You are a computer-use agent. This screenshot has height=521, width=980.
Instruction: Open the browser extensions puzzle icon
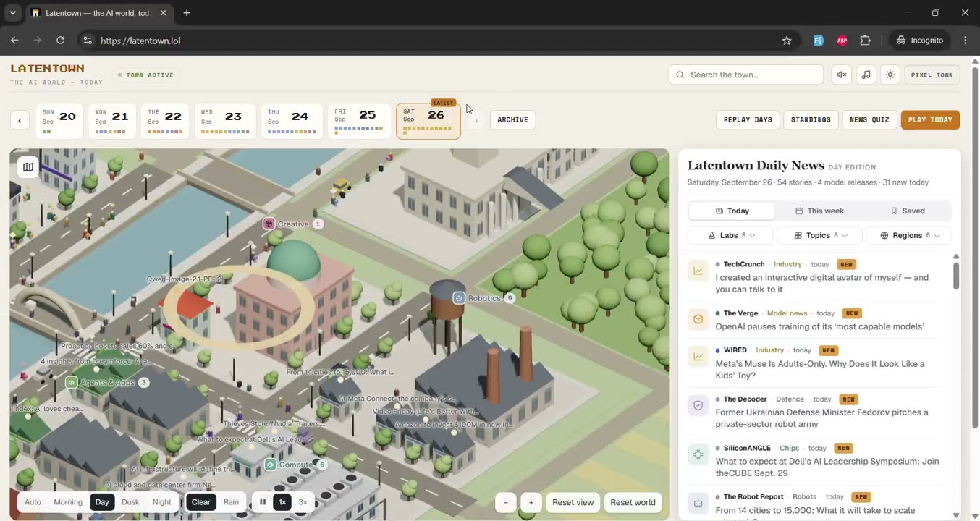(x=865, y=41)
